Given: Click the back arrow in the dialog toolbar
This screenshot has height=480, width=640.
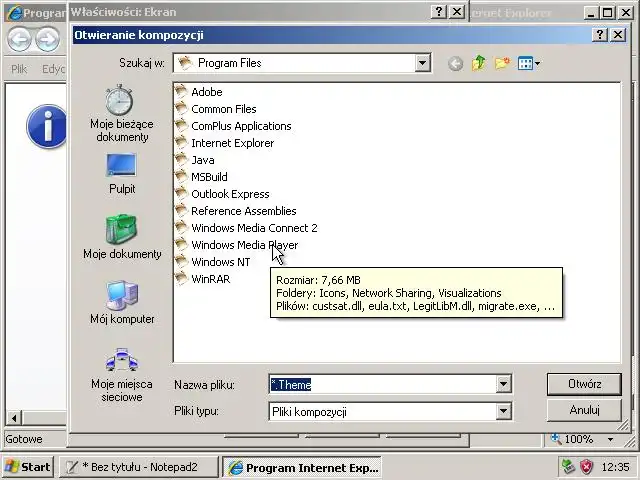Looking at the screenshot, I should 456,63.
